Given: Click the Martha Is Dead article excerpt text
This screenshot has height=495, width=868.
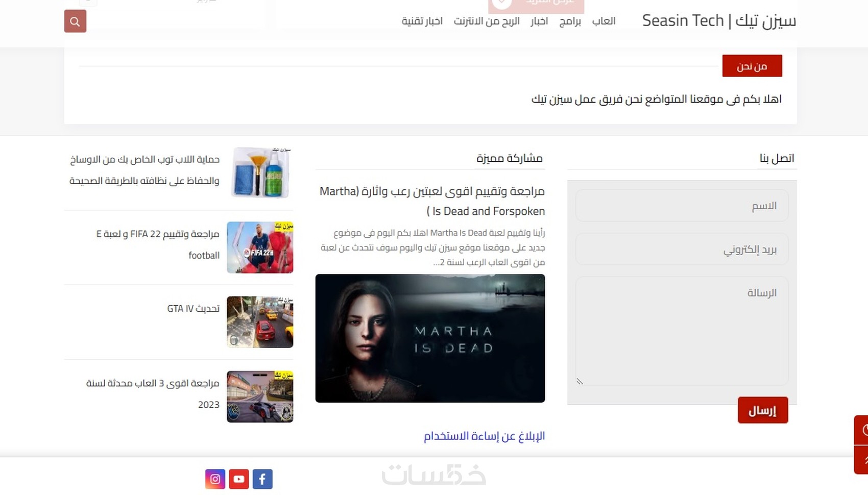Looking at the screenshot, I should [433, 247].
